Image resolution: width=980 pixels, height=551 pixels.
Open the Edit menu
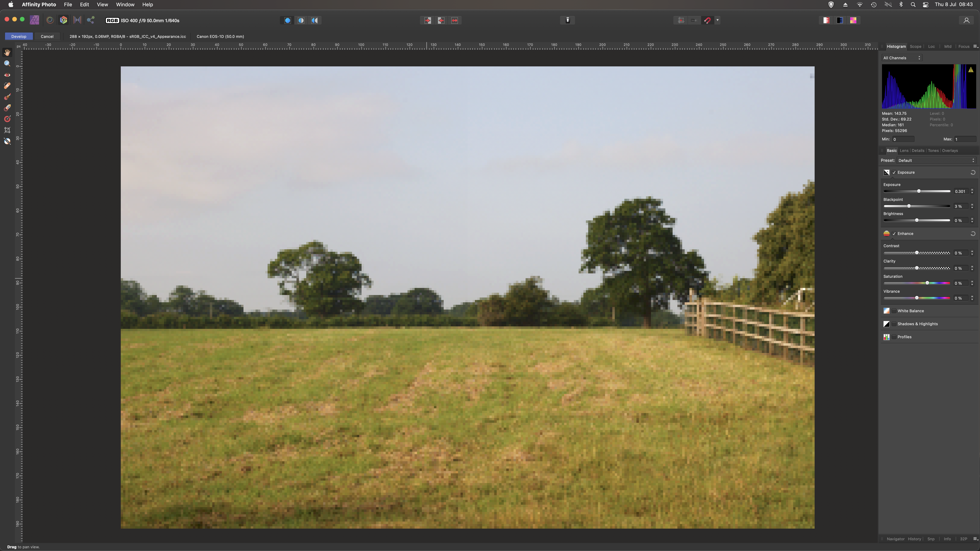[84, 5]
